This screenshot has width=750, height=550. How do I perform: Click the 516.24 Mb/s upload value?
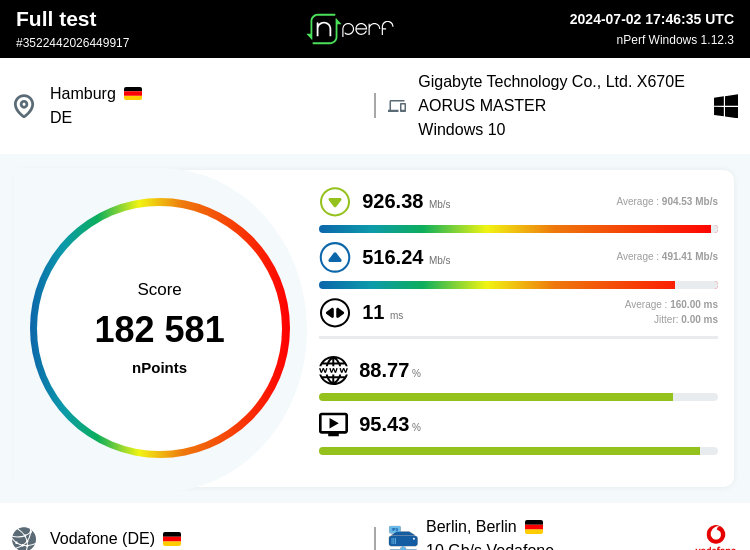(x=406, y=257)
